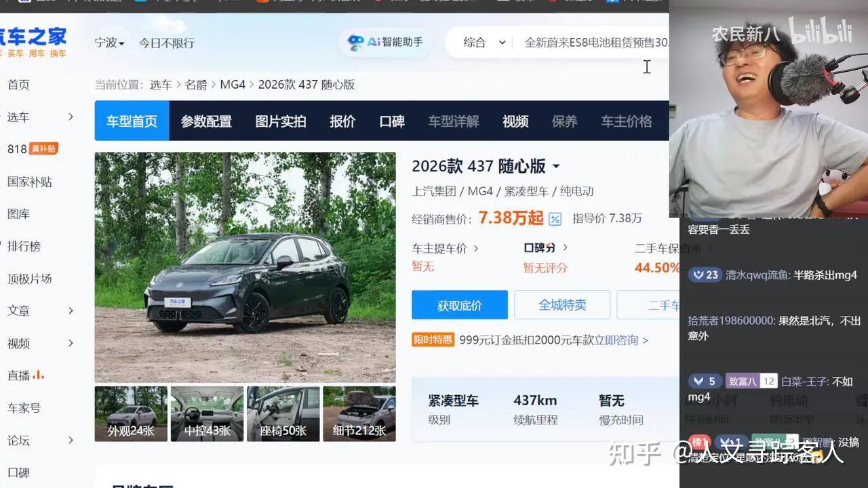Open the 宁波 city selector

109,42
